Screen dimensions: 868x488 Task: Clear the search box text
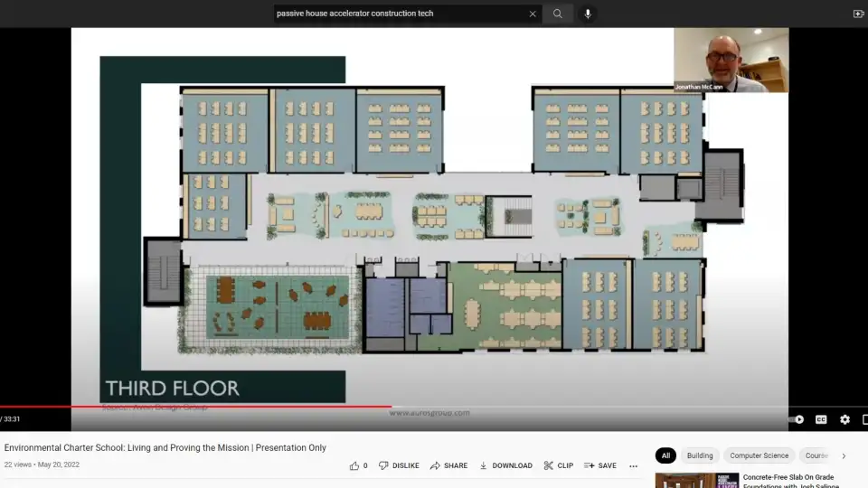tap(533, 14)
